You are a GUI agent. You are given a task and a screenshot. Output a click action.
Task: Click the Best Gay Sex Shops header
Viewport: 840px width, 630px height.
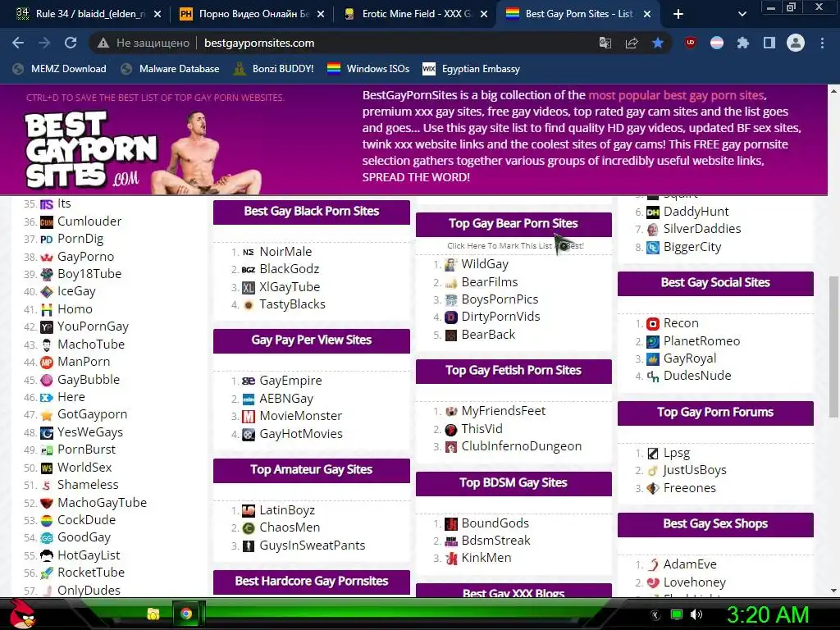pos(715,524)
